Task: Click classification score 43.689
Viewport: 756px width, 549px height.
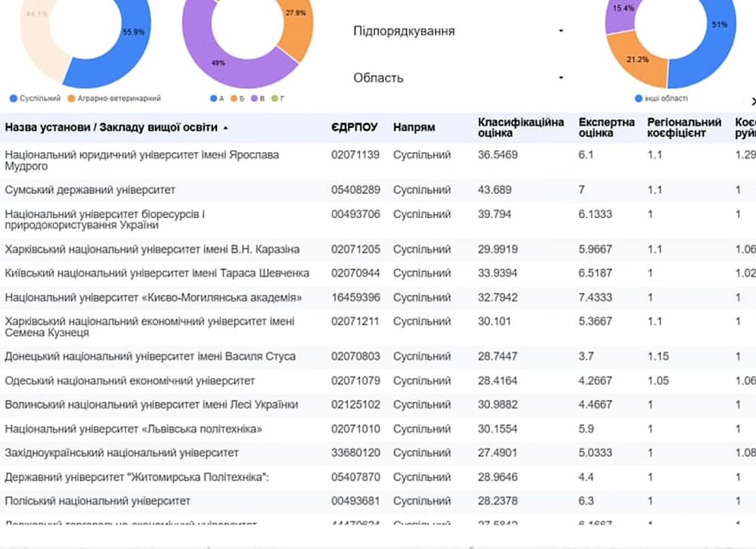Action: [x=494, y=190]
